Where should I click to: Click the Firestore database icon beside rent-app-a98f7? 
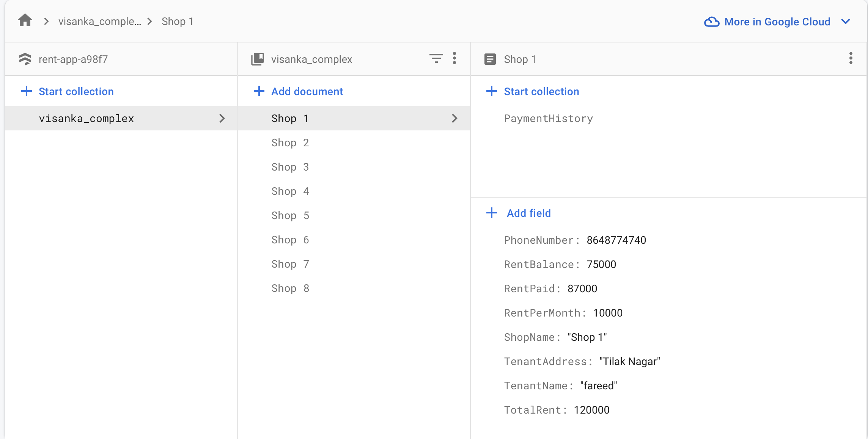coord(25,59)
